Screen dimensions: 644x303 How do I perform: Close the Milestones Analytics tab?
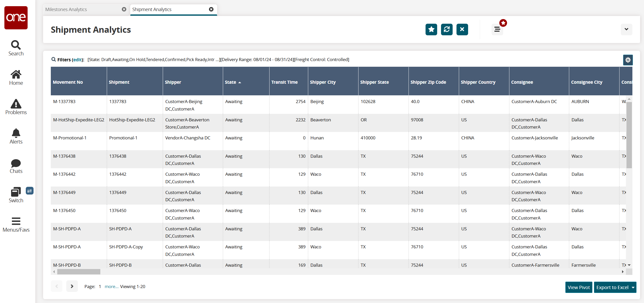(x=124, y=9)
